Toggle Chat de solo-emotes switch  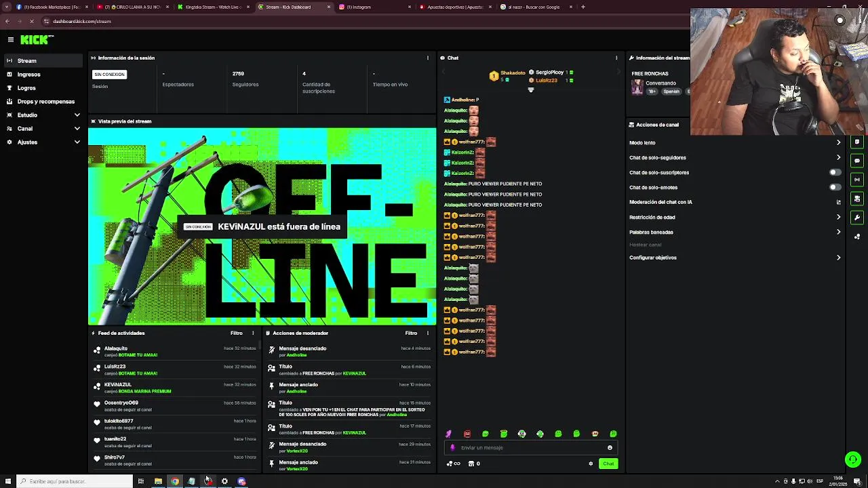(x=835, y=188)
